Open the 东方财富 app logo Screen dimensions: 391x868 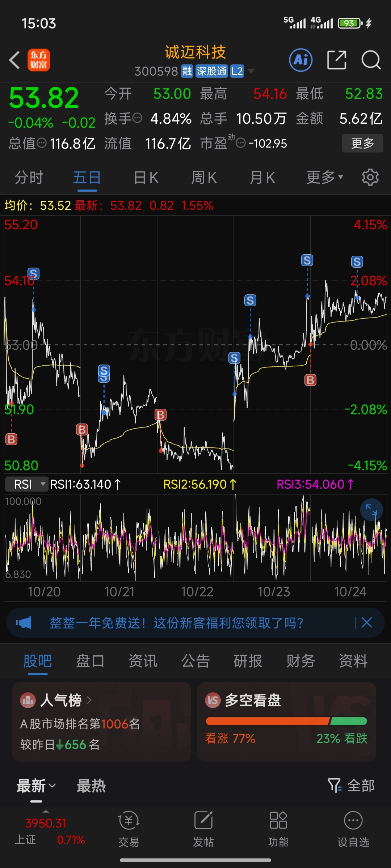coord(39,60)
